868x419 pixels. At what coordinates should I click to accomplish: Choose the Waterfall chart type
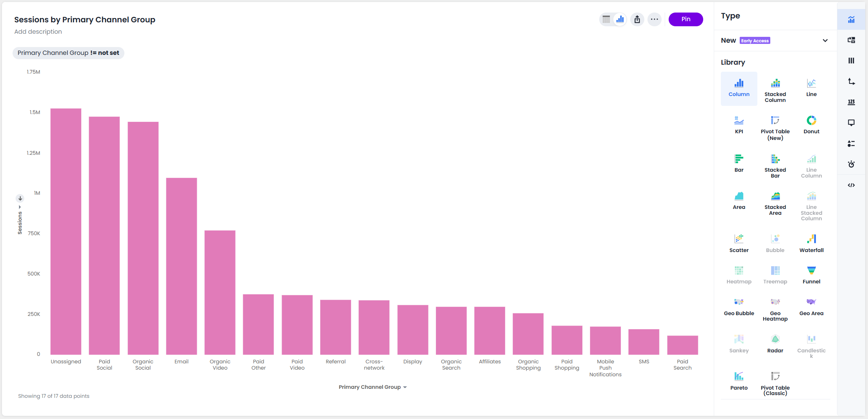[811, 243]
